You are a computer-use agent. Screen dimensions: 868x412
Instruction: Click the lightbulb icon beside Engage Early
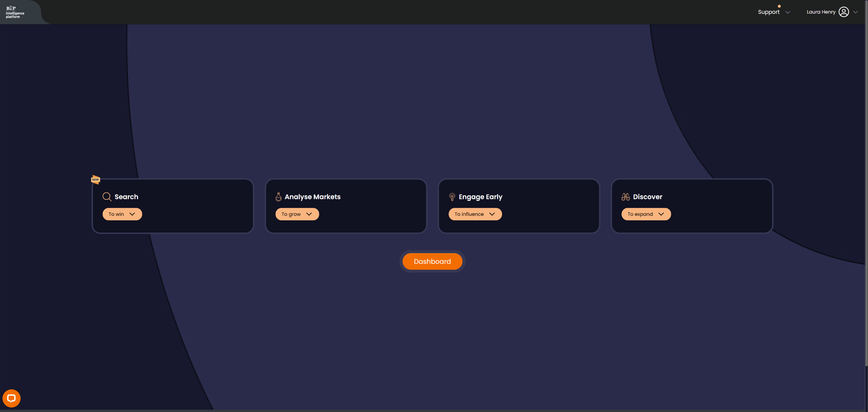coord(452,197)
